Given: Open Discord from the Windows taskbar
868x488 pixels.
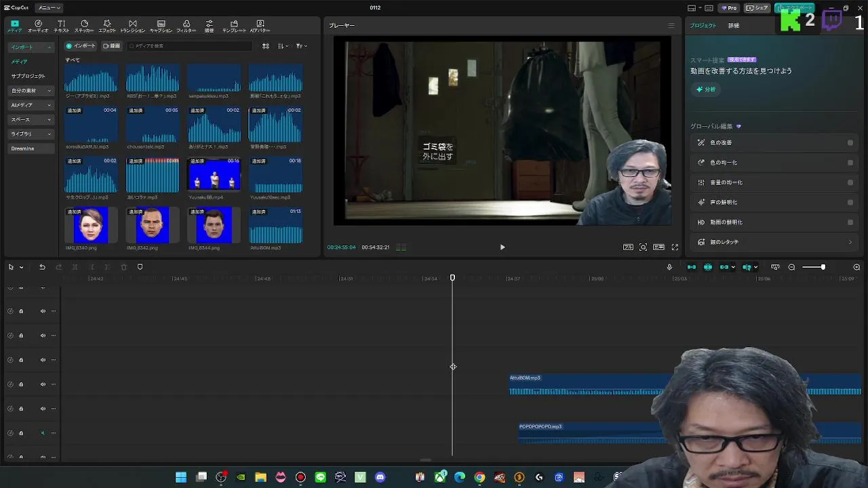Looking at the screenshot, I should click(x=380, y=477).
